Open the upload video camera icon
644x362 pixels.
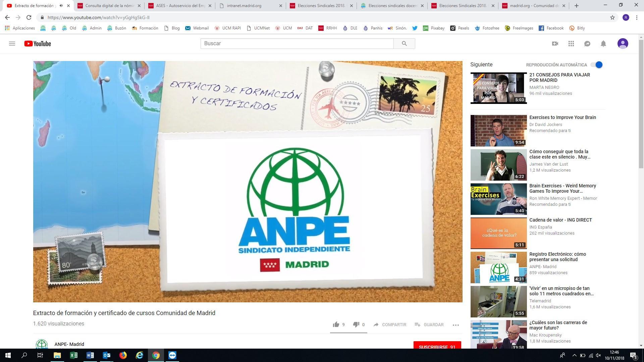pos(555,44)
